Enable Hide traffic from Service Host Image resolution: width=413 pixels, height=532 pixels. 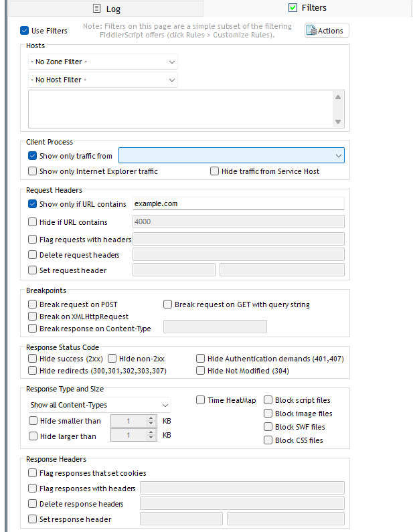coord(215,171)
